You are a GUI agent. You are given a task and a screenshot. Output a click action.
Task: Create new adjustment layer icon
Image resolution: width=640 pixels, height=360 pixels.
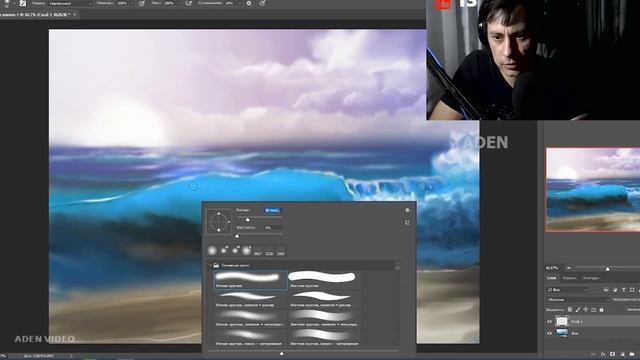(622, 354)
